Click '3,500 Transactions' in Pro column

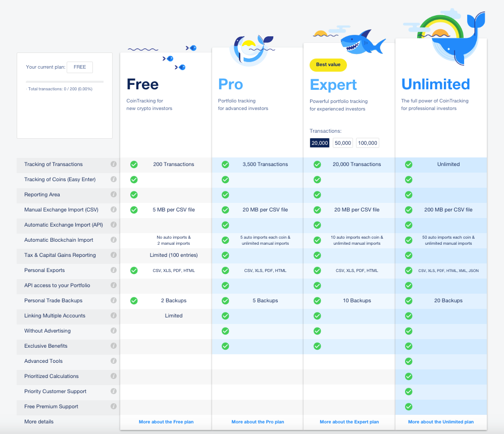(265, 164)
